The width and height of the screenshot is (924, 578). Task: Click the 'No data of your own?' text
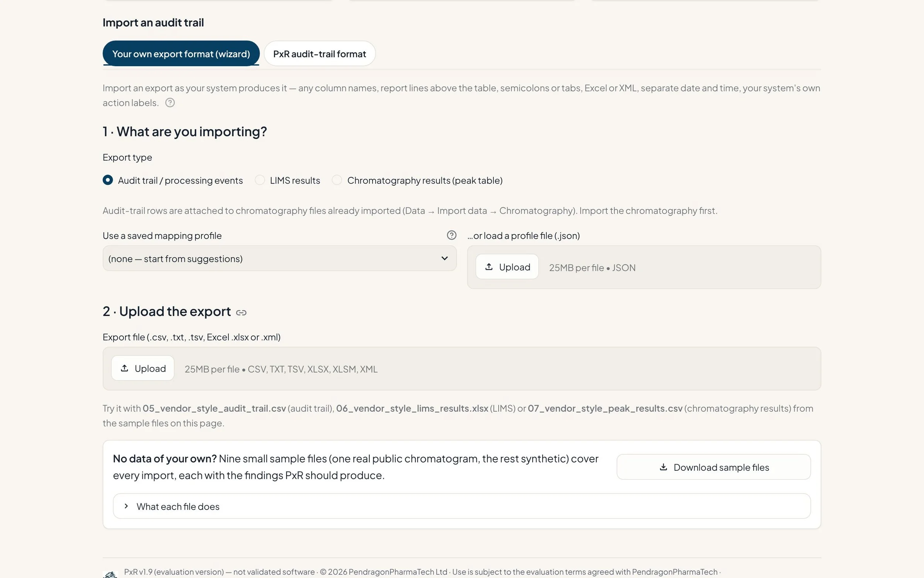[164, 458]
